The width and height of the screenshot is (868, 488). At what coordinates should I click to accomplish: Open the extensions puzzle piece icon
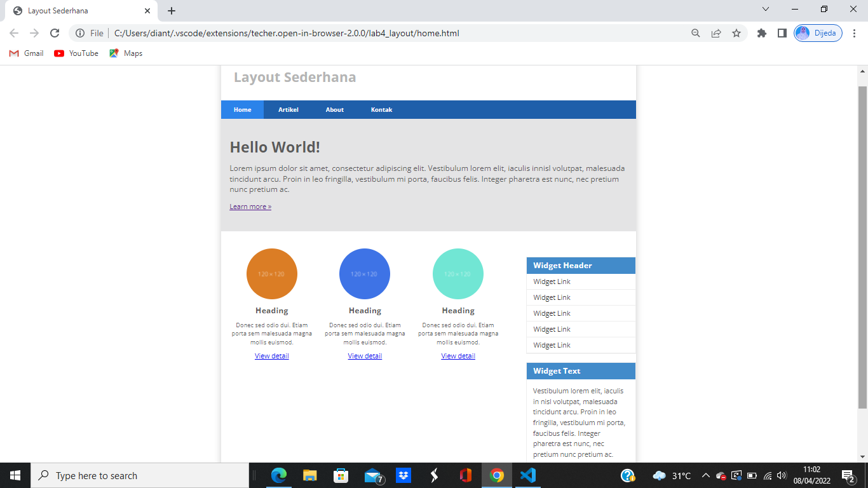[761, 33]
